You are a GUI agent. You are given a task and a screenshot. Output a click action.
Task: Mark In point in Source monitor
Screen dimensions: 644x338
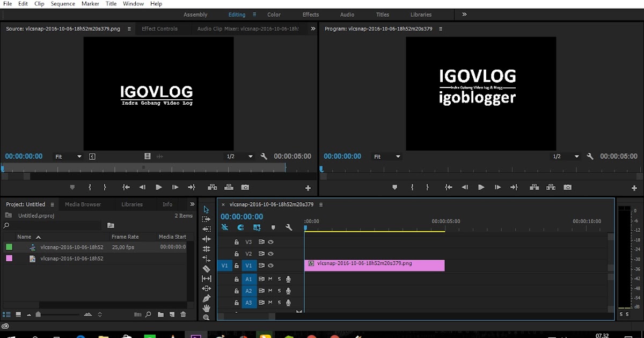coord(90,187)
